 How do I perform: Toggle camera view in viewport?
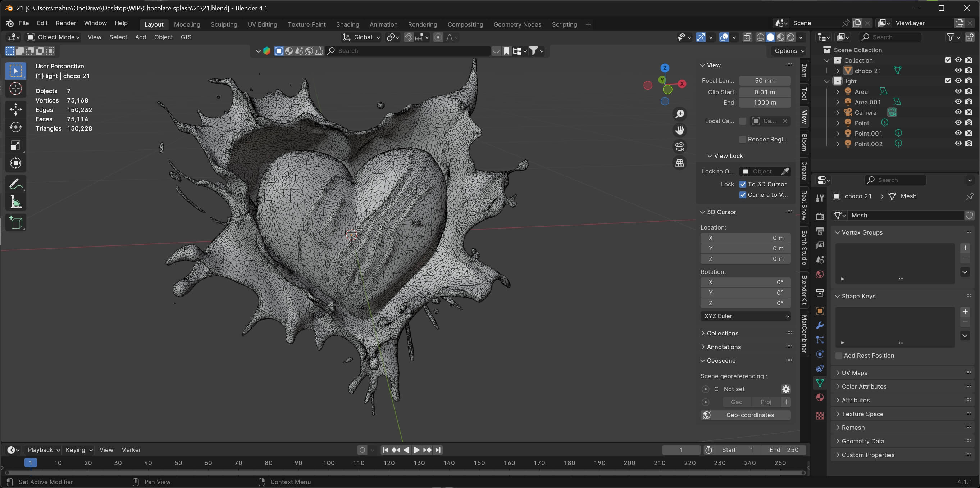click(x=679, y=146)
